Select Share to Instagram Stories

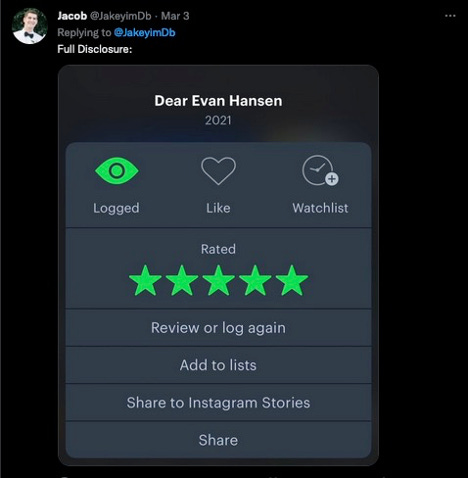pyautogui.click(x=218, y=403)
